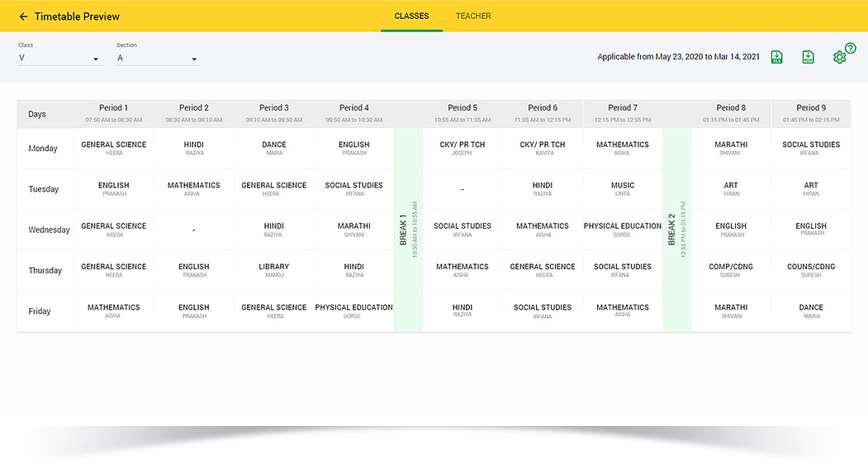Select Tuesday's Music class in Period 7
This screenshot has width=868, height=469.
coord(623,189)
